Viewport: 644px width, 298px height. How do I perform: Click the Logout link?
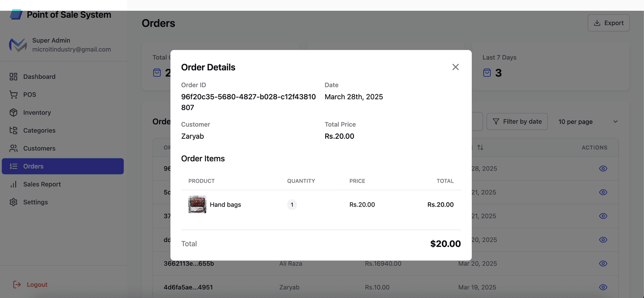click(37, 284)
